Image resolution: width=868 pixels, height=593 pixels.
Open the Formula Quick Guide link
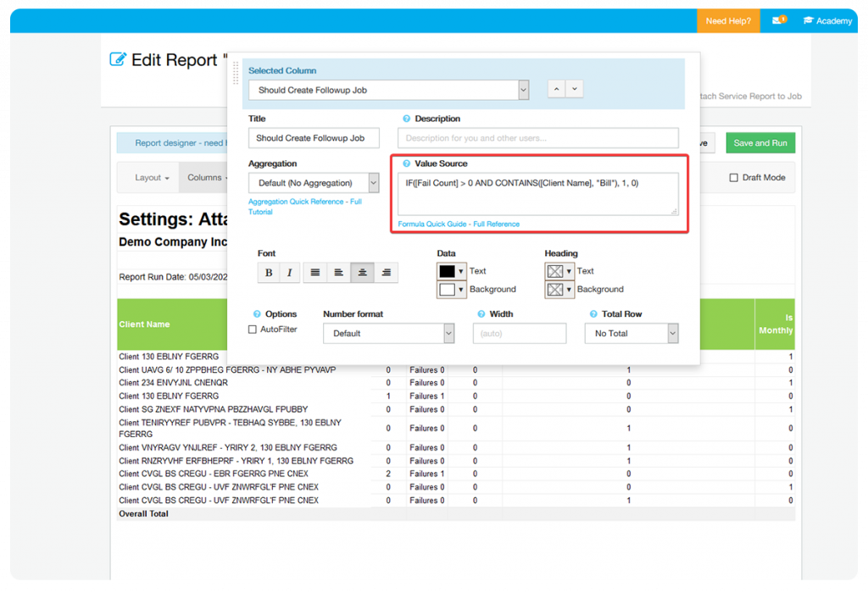click(x=430, y=224)
